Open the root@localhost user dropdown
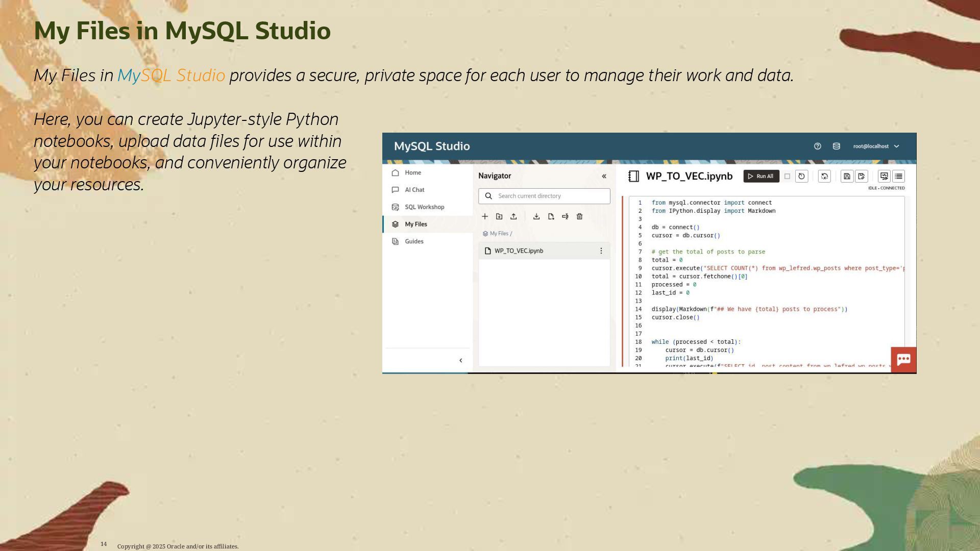Image resolution: width=980 pixels, height=551 pixels. 876,146
